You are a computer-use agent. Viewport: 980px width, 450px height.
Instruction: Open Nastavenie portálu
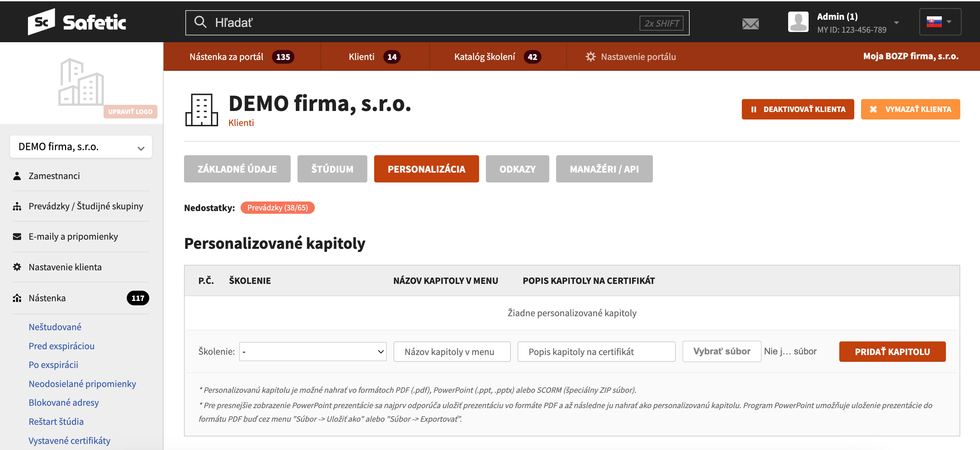[631, 57]
